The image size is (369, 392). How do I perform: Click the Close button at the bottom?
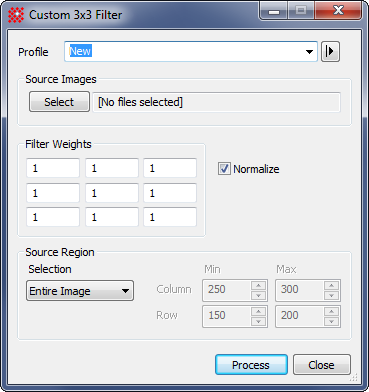click(322, 365)
